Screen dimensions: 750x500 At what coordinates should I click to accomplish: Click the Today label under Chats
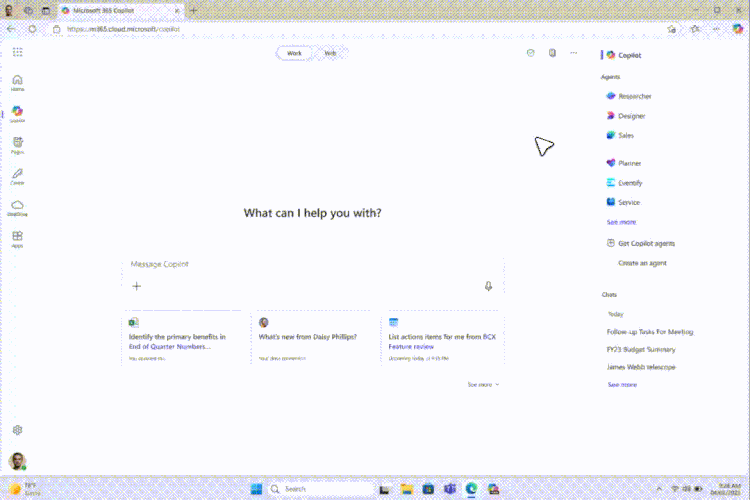616,314
